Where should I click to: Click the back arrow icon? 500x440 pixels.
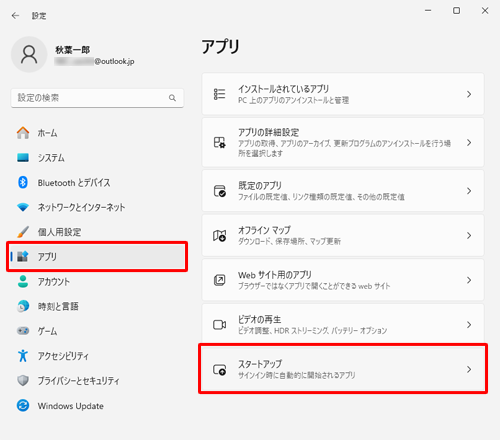coord(15,16)
